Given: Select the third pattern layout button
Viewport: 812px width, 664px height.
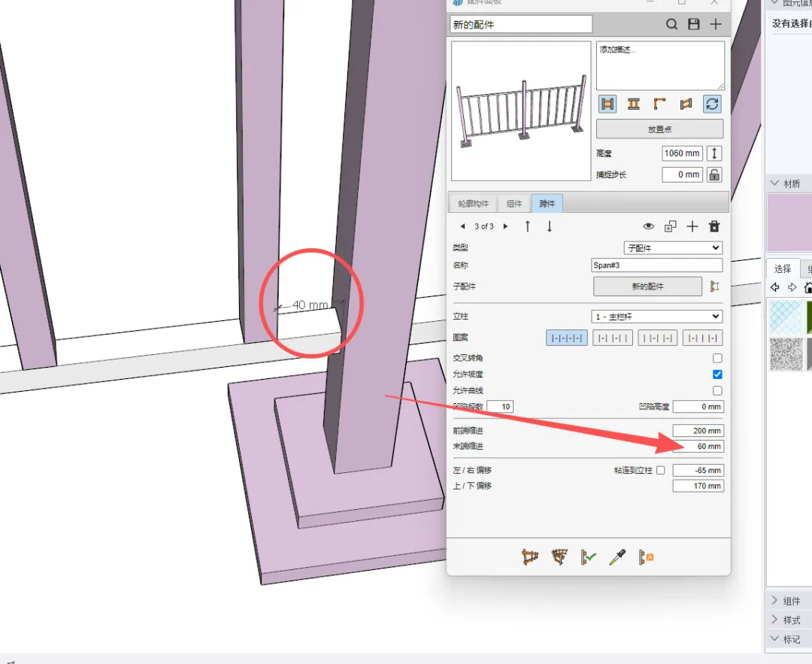Looking at the screenshot, I should point(657,338).
